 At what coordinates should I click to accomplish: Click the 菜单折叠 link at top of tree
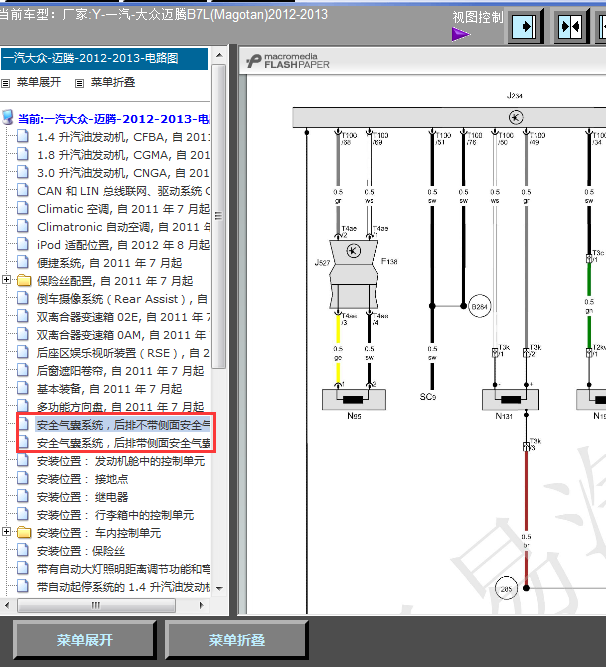[x=113, y=82]
